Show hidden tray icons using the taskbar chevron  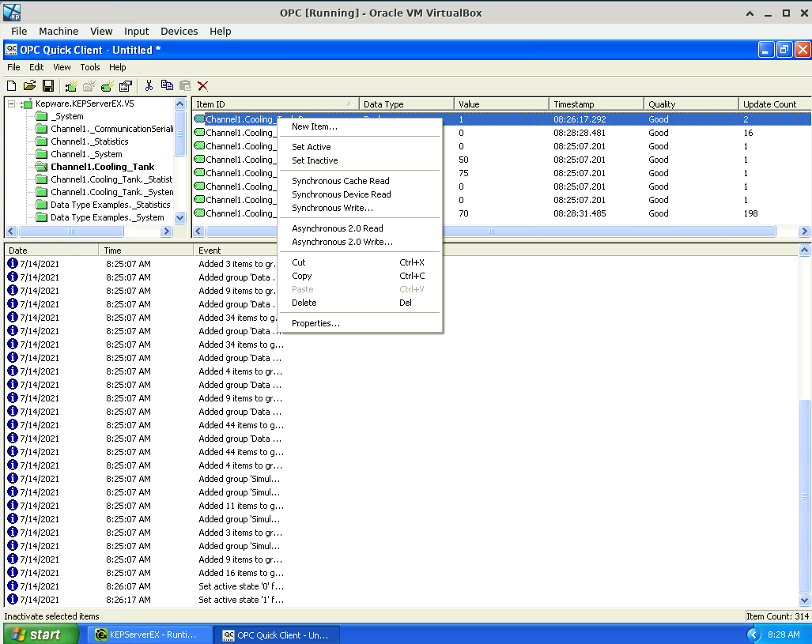[x=753, y=635]
